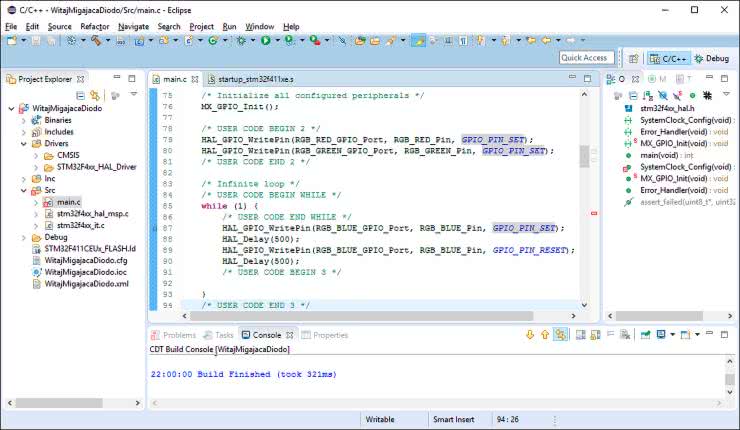Image resolution: width=740 pixels, height=430 pixels.
Task: Collapse the Drivers folder
Action: click(22, 144)
